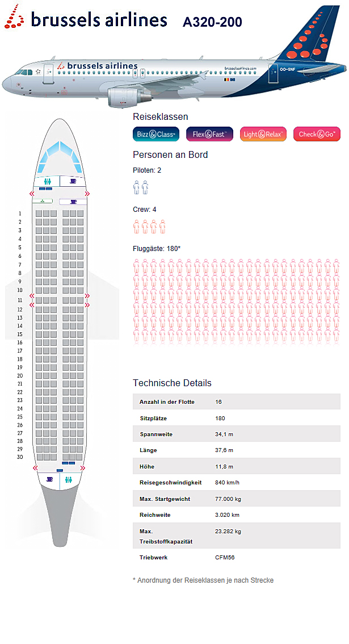The height and width of the screenshot is (644, 349).
Task: Click the rear right exit arrow
Action: tap(83, 468)
